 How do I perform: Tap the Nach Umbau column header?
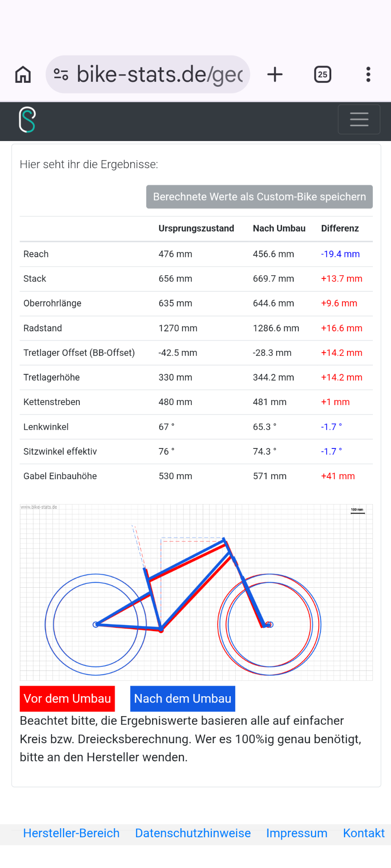[x=279, y=228]
